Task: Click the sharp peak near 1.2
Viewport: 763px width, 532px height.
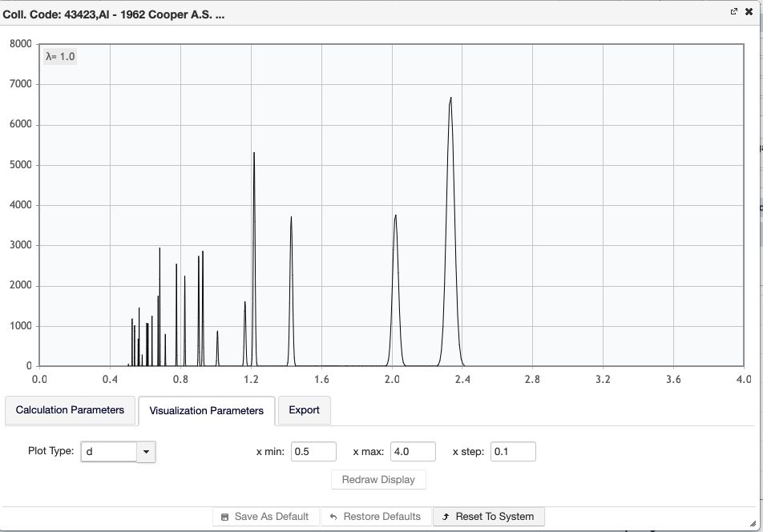Action: pyautogui.click(x=254, y=155)
